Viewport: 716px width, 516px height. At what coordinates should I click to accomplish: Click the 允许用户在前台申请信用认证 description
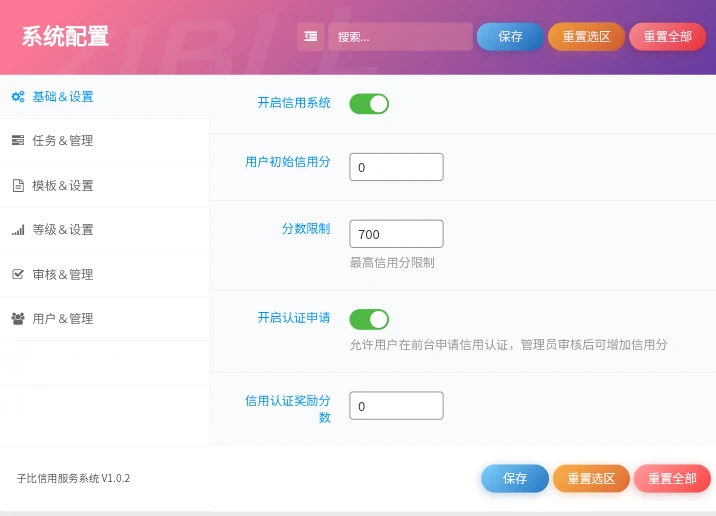pyautogui.click(x=508, y=345)
